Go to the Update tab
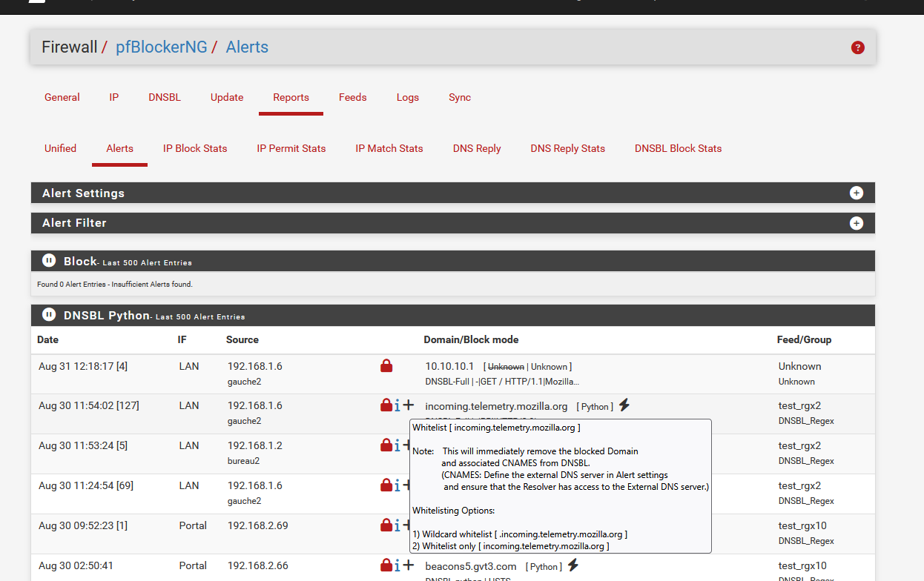The height and width of the screenshot is (581, 924). [227, 97]
